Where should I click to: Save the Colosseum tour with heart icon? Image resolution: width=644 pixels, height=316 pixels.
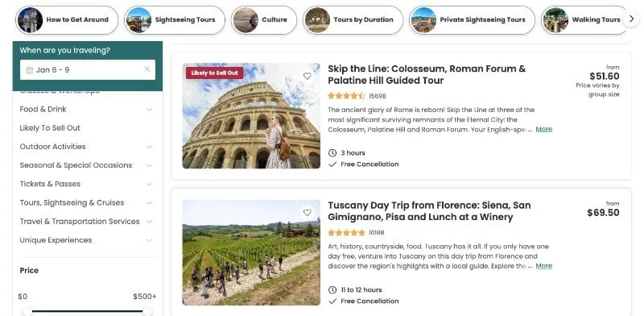coord(308,76)
